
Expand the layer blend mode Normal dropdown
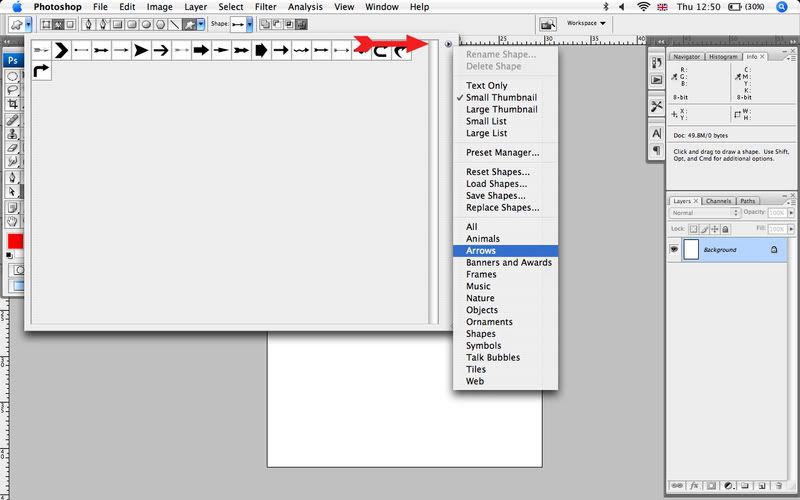point(705,213)
